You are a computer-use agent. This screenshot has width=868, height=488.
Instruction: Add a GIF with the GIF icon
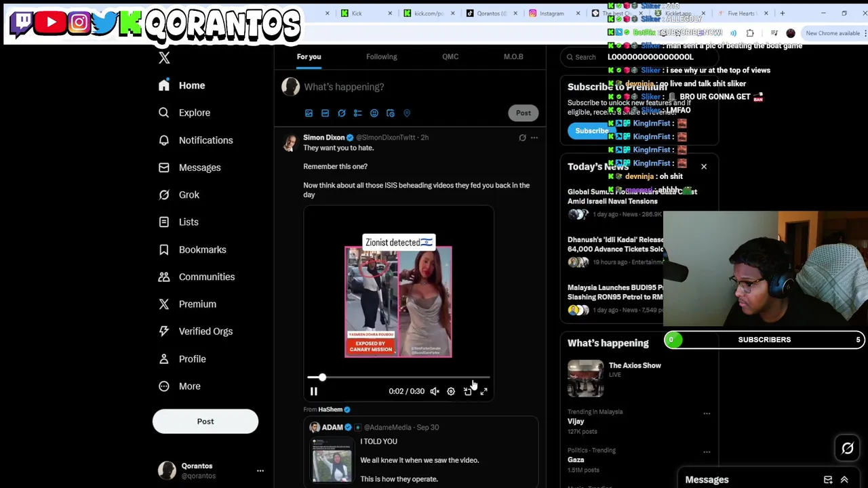[325, 113]
